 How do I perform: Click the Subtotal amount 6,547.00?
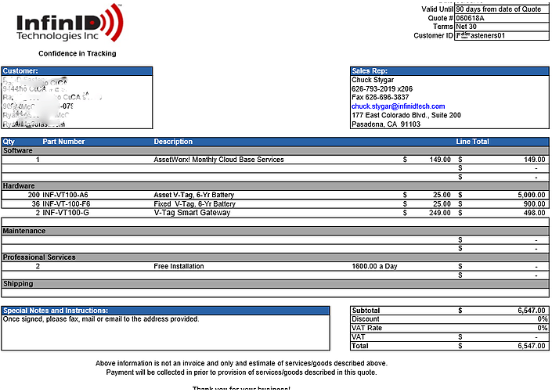point(532,311)
